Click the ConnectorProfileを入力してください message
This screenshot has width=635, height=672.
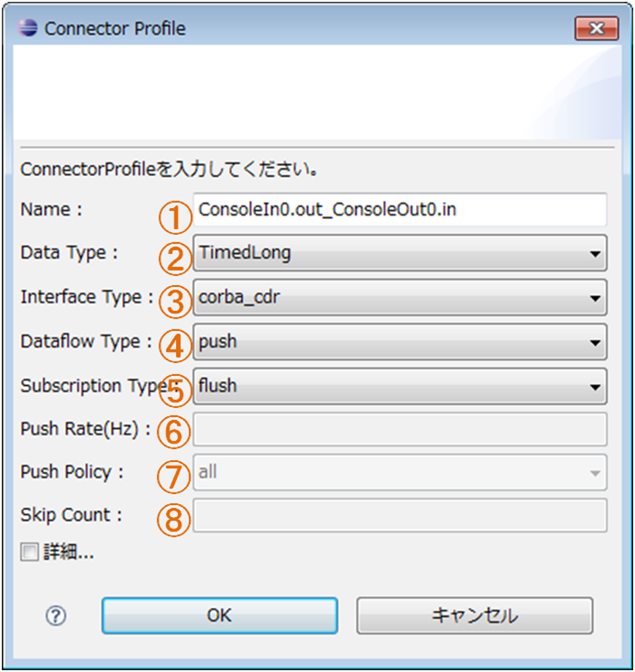coord(170,170)
